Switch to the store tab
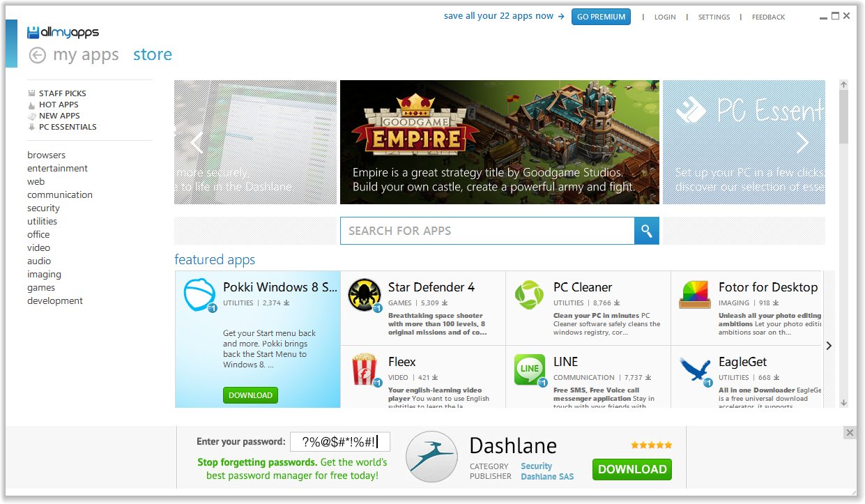The image size is (865, 504). click(x=153, y=54)
